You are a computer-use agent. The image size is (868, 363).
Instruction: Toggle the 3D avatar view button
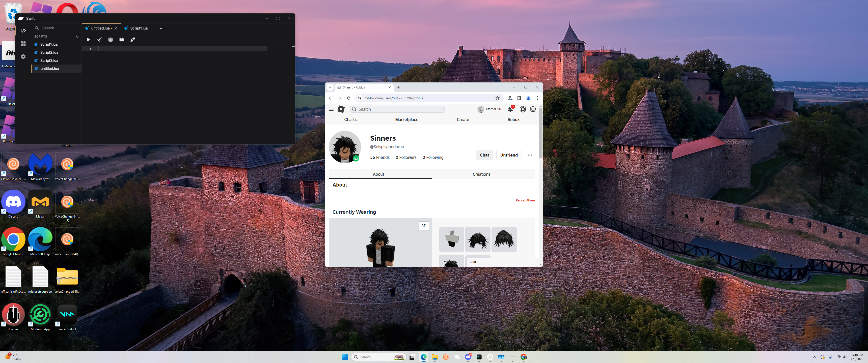pyautogui.click(x=424, y=226)
